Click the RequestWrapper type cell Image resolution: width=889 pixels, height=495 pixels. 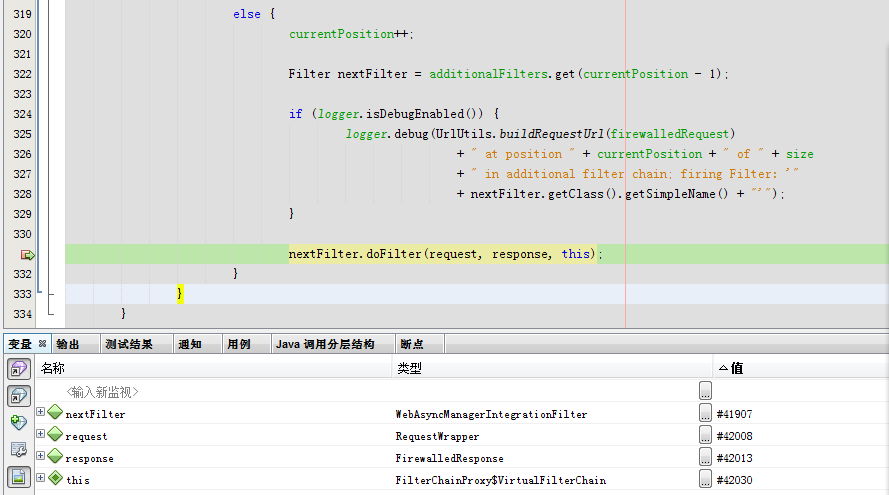tap(437, 437)
